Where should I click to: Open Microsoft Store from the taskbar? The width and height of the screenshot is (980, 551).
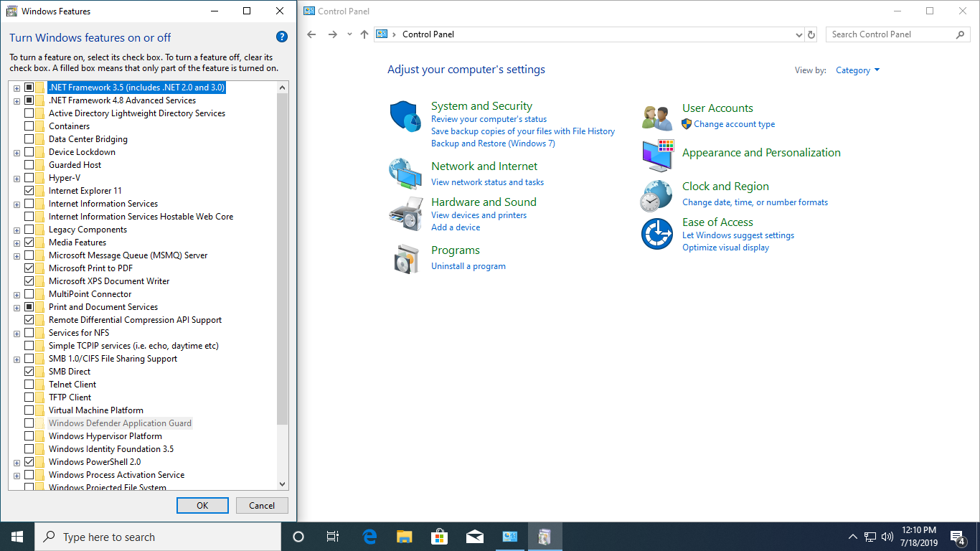pyautogui.click(x=439, y=537)
